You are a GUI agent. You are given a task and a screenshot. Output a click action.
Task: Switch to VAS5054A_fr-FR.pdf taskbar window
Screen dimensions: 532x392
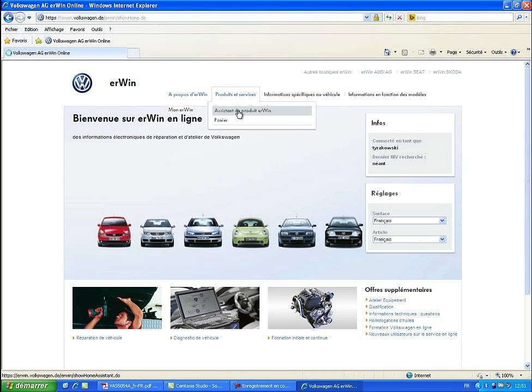[130, 386]
